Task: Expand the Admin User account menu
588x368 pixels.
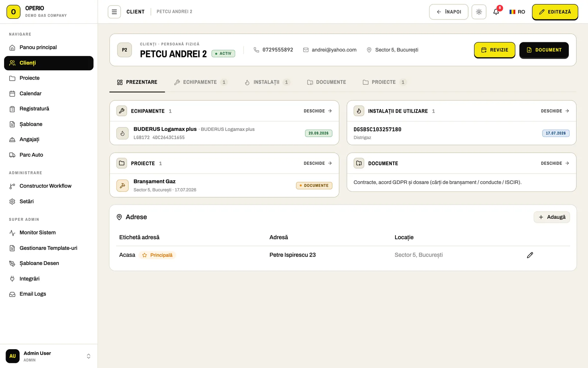Action: point(49,356)
